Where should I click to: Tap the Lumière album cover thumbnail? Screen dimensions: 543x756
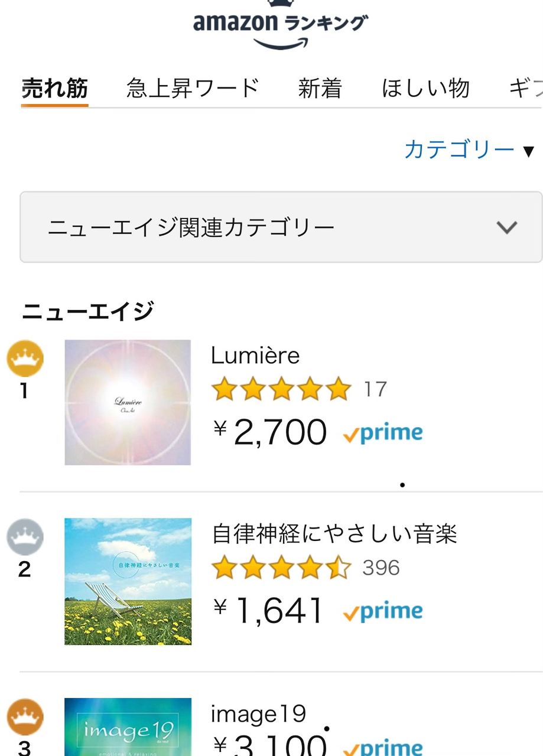coord(128,402)
